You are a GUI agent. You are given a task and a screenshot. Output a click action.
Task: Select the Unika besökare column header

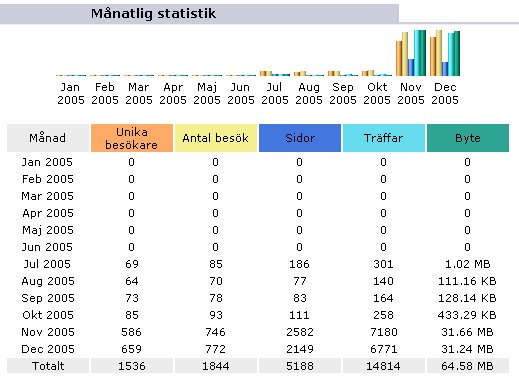[132, 138]
